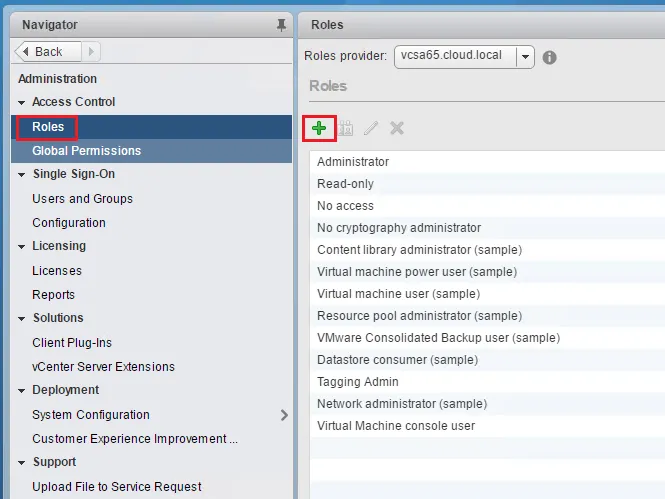
Task: Select the Tagging Admin role
Action: 357,382
